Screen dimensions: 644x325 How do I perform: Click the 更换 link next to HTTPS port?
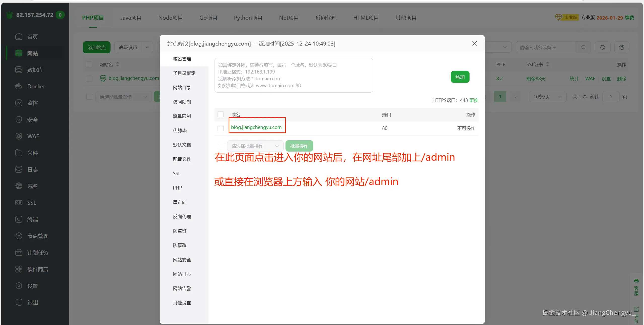[474, 100]
